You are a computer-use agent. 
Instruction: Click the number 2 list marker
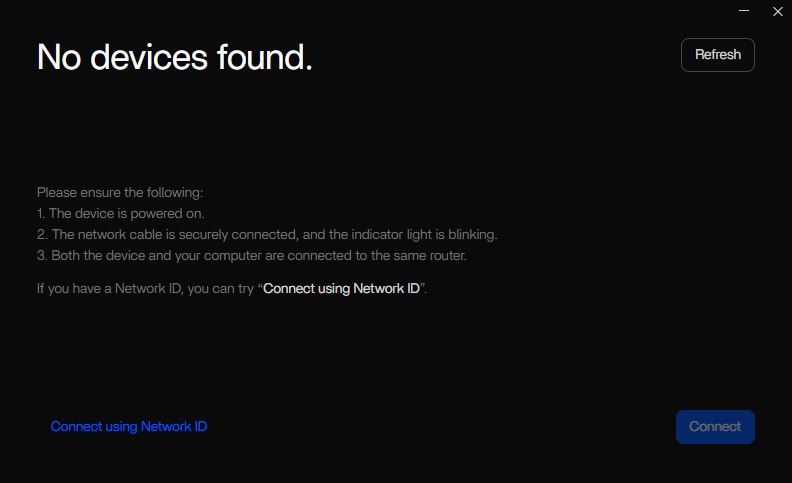coord(42,234)
